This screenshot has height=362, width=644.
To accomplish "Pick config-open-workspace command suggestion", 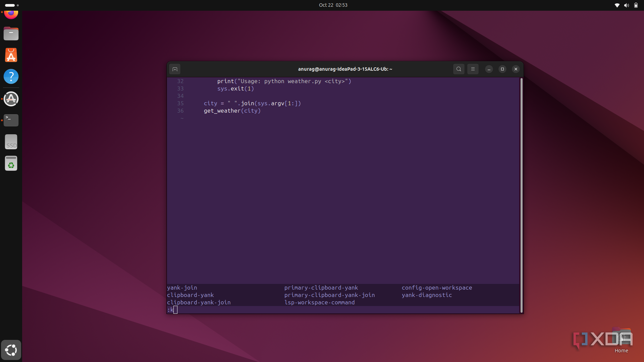I will (437, 288).
